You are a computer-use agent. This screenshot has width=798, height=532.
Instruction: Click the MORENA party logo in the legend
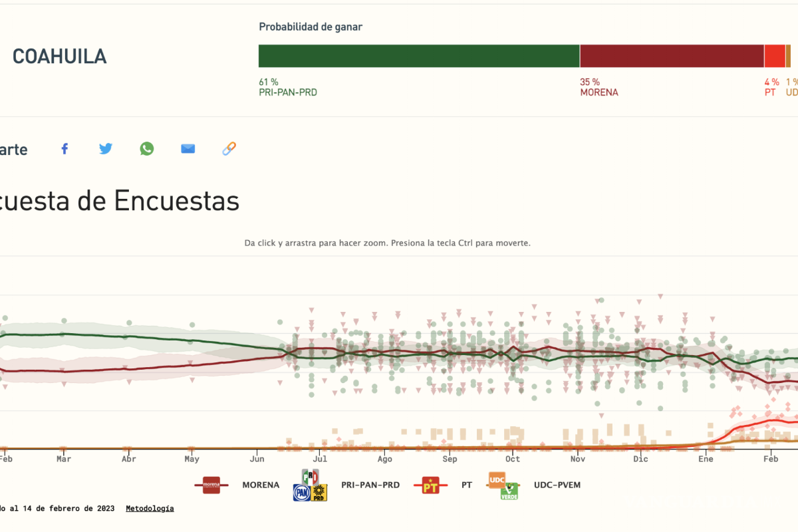click(210, 485)
